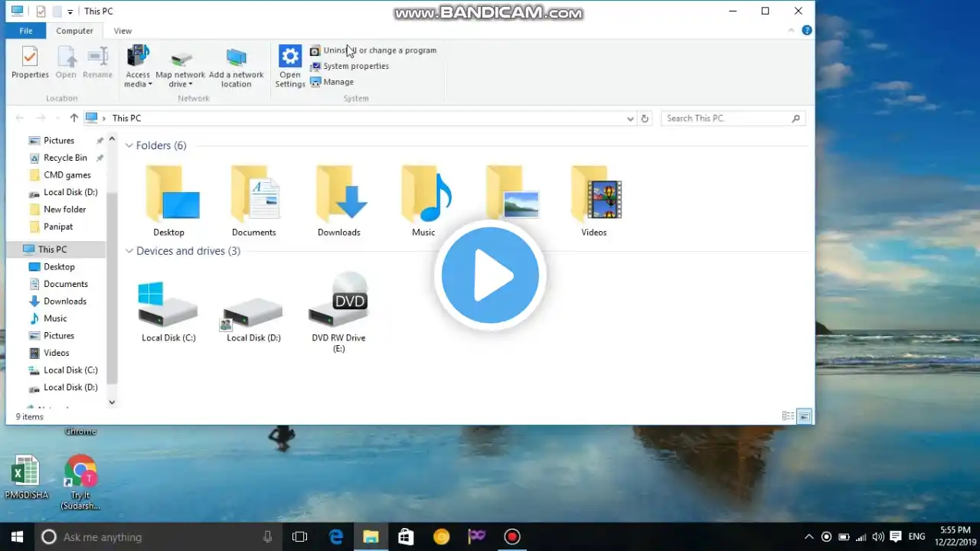Launch Microsoft Edge from the taskbar
Screen dimensions: 980x551
[x=336, y=537]
